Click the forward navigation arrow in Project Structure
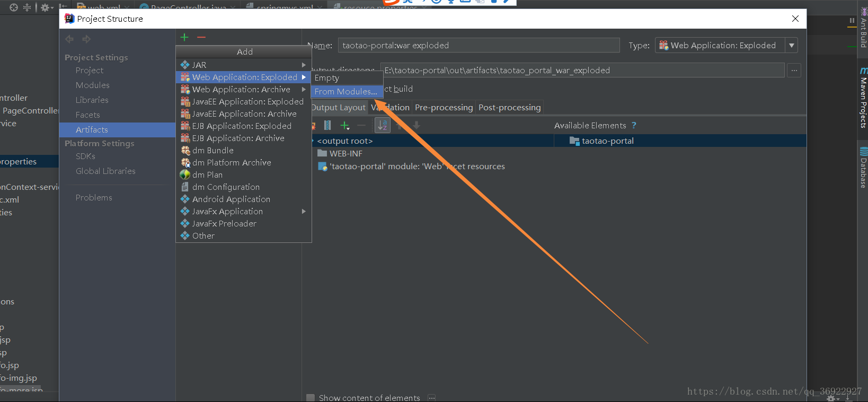This screenshot has width=868, height=402. point(86,39)
